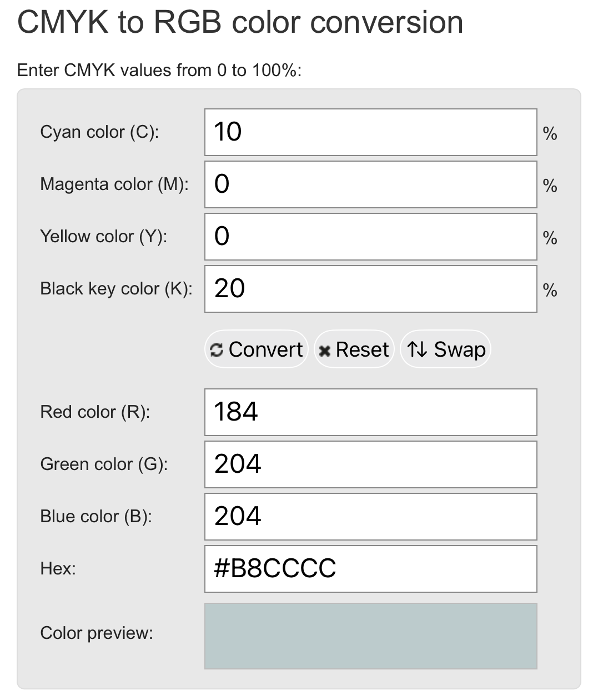Click the "Hex:" label text
598x700 pixels.
[x=58, y=569]
